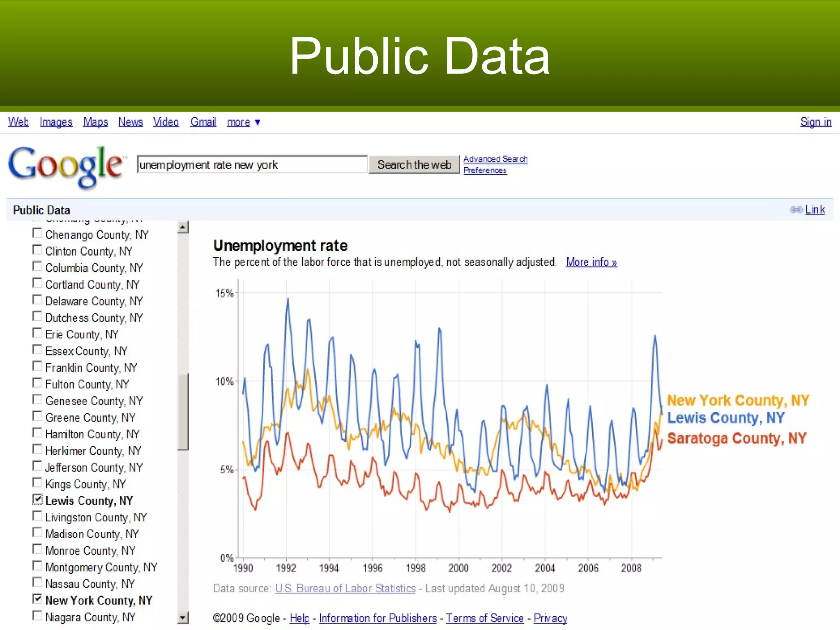This screenshot has height=630, width=840.
Task: Open Terms of Service link
Action: click(485, 618)
